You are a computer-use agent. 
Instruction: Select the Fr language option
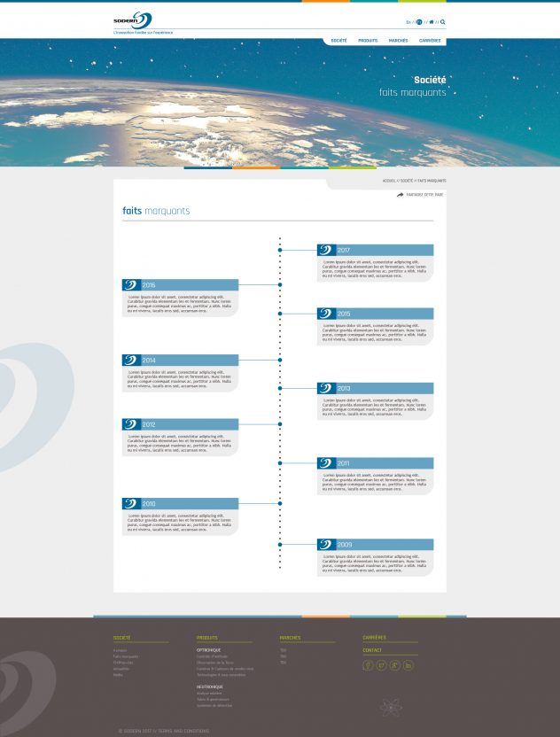[419, 21]
